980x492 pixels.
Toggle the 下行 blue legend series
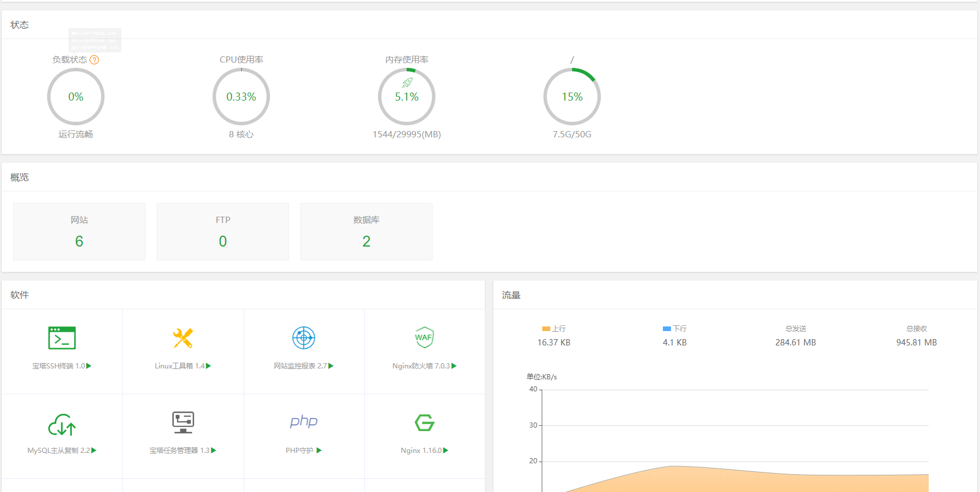(x=674, y=329)
